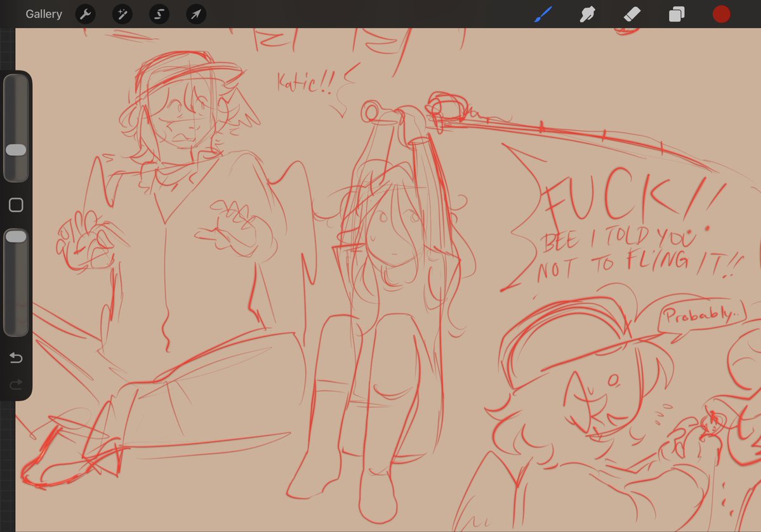The width and height of the screenshot is (761, 532).
Task: Open the Layers panel
Action: click(677, 14)
